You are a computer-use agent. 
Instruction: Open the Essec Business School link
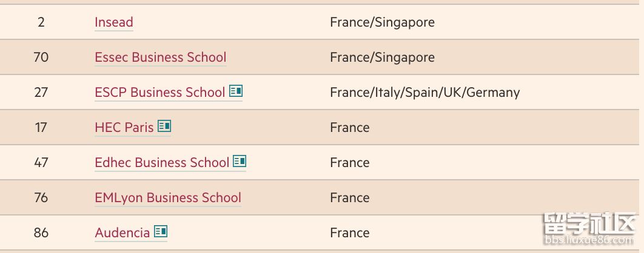click(x=161, y=57)
